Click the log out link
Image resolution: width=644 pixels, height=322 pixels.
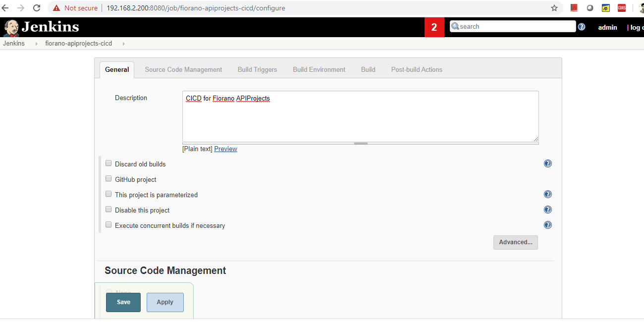pos(637,27)
